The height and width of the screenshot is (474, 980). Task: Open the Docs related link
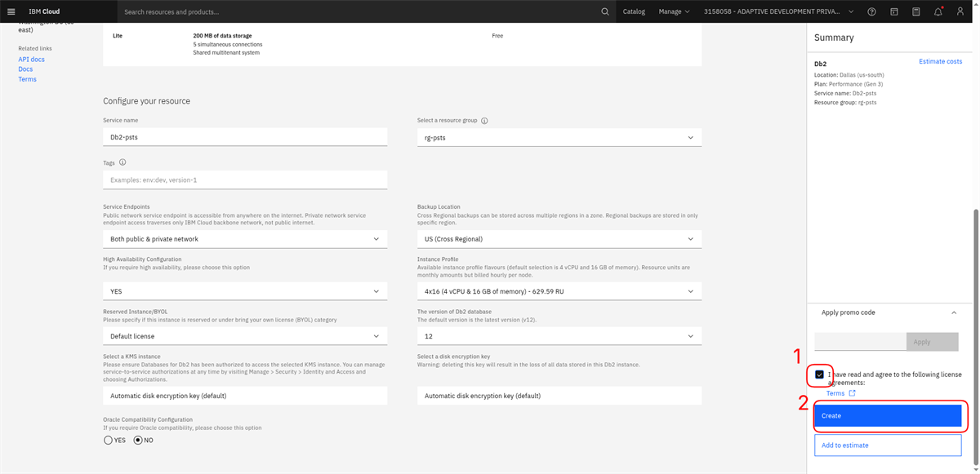[x=25, y=69]
